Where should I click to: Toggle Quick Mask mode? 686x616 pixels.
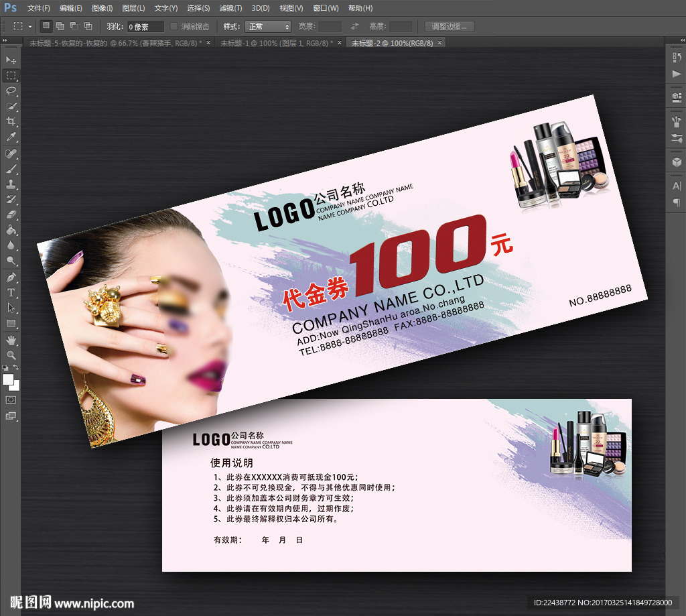pyautogui.click(x=11, y=399)
